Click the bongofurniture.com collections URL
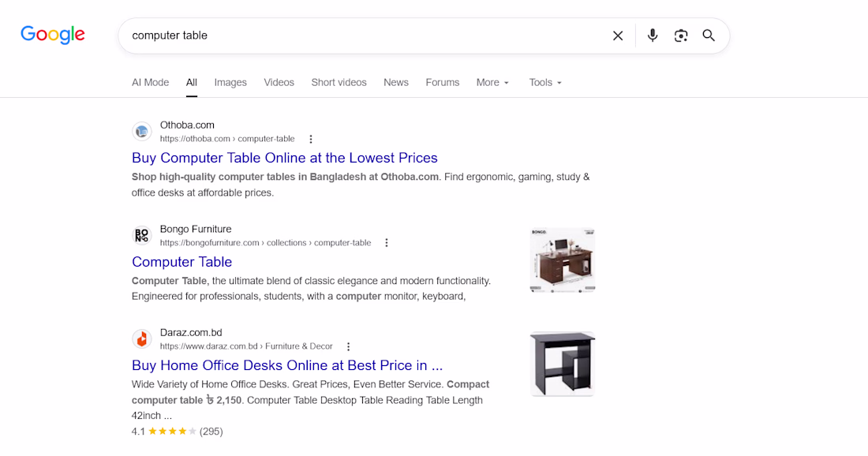Screen dimensions: 868x456 pos(265,243)
